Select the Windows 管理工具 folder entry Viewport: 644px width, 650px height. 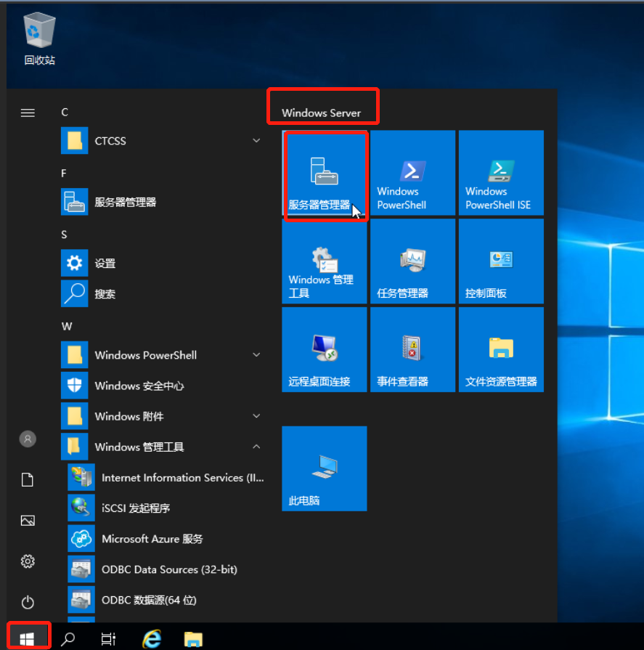point(163,447)
